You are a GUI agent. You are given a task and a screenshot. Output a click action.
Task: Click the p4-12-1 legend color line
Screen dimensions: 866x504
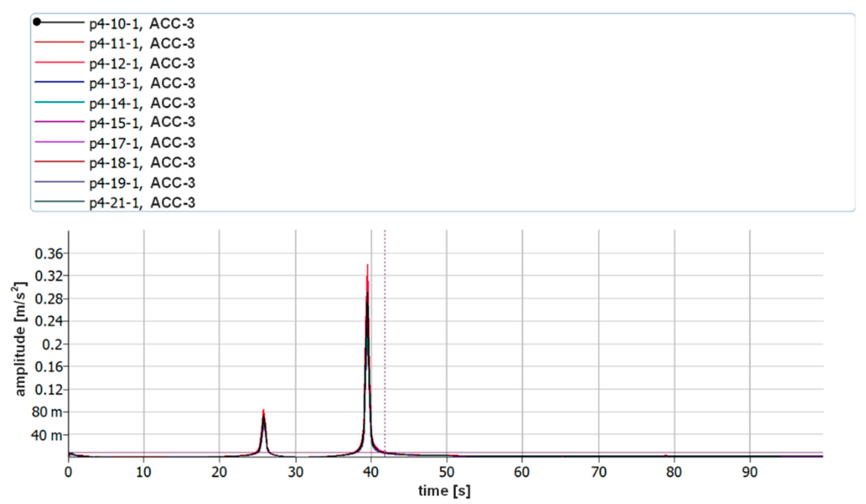60,63
